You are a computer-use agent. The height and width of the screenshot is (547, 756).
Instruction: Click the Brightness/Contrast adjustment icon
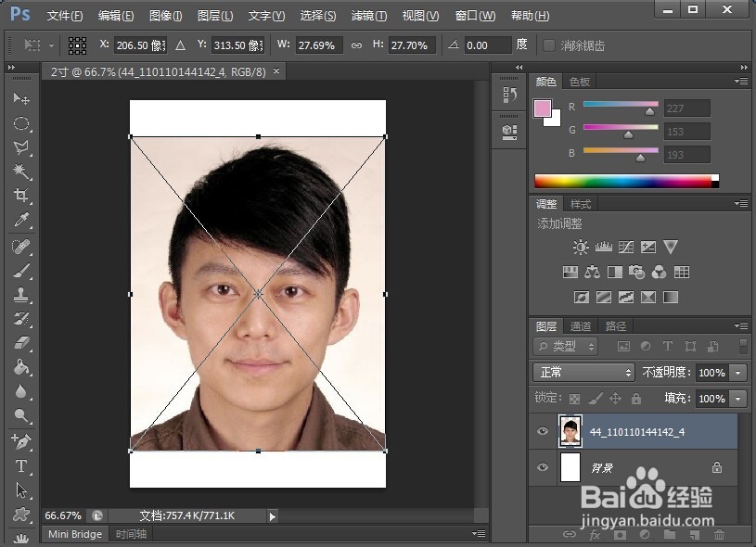click(581, 248)
